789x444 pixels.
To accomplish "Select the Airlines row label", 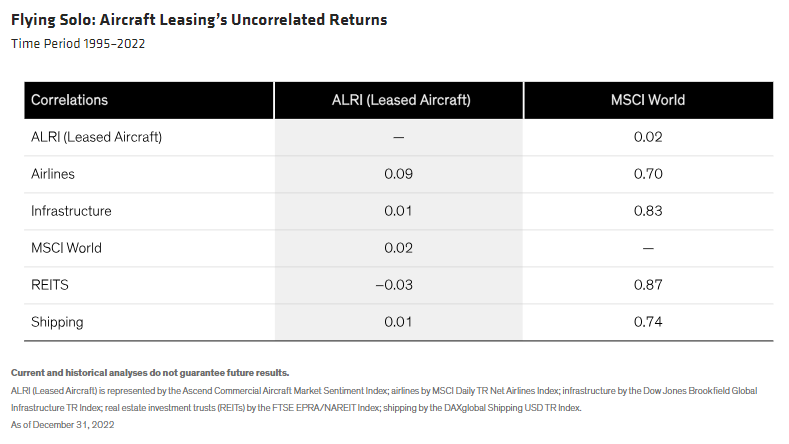I will point(53,174).
